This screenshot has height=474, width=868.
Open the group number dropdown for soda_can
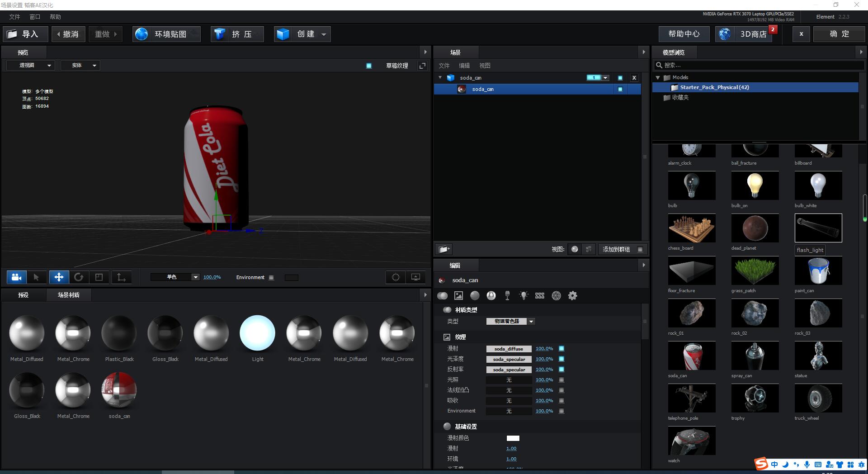[605, 78]
